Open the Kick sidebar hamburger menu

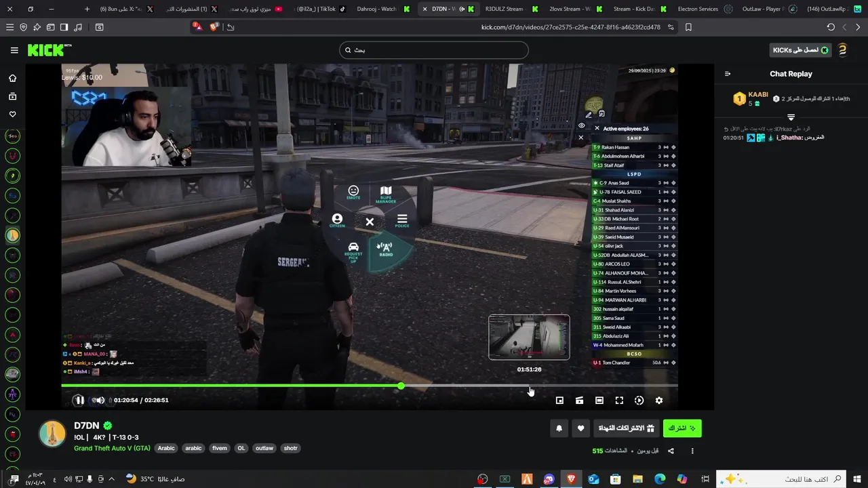coord(14,50)
